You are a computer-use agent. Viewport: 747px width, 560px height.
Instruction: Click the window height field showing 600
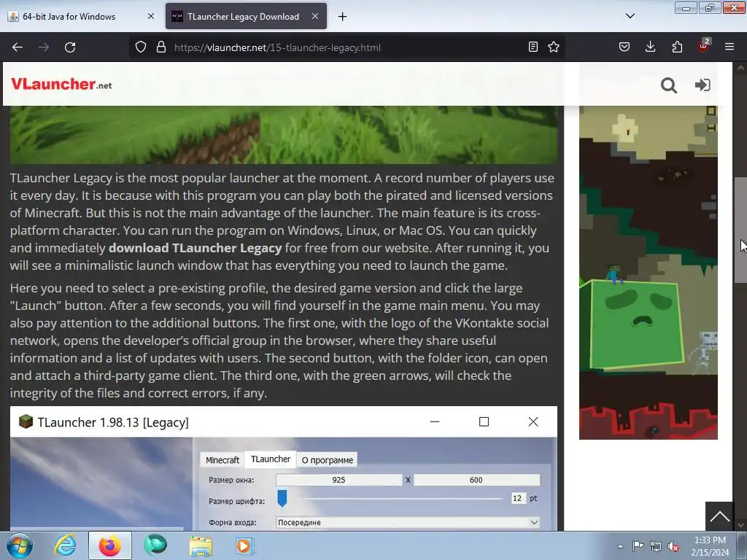pyautogui.click(x=476, y=480)
